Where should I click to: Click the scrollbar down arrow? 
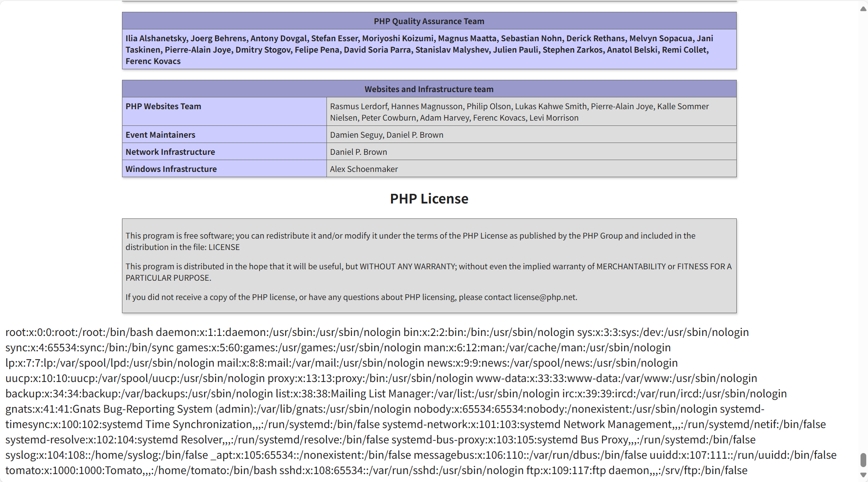pyautogui.click(x=863, y=475)
